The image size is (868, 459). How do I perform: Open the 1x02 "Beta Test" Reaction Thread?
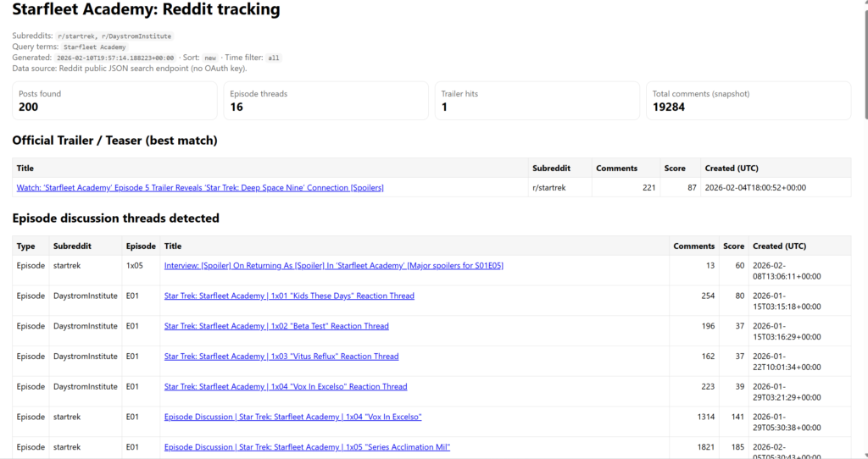click(x=276, y=326)
